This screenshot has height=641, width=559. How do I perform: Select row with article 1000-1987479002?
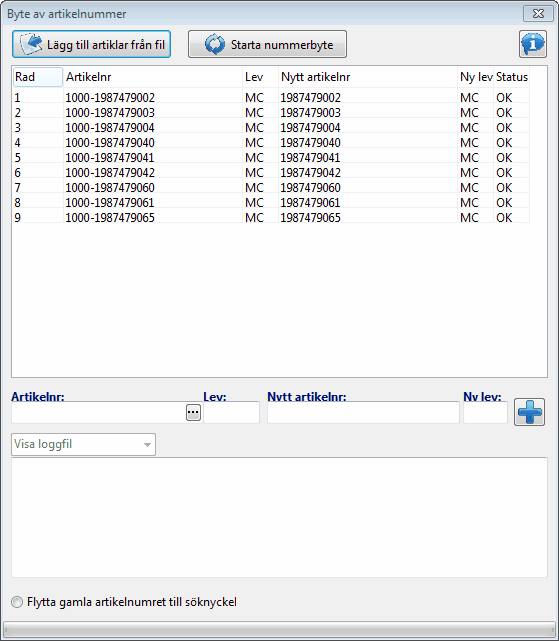tap(272, 98)
